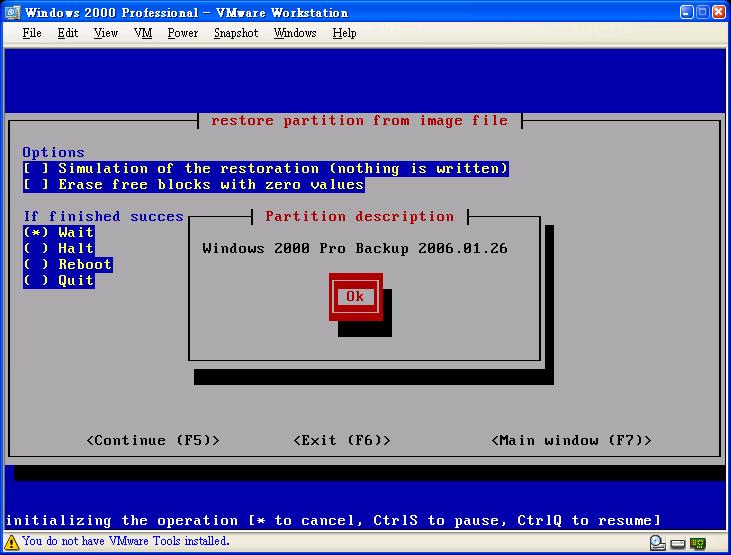Click the window title 'Windows 2000 Professional - VMware Workstation'
The height and width of the screenshot is (555, 731).
[186, 13]
